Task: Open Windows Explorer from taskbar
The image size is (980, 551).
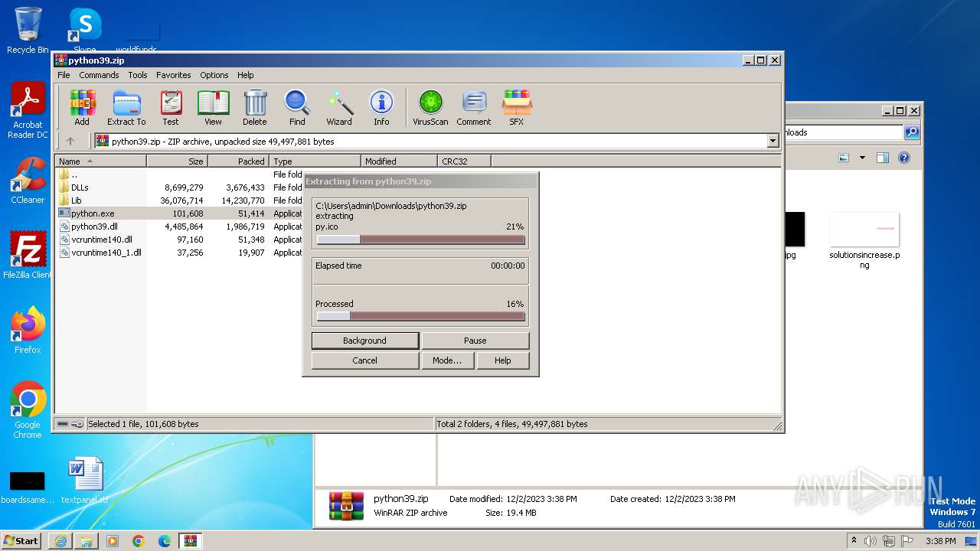Action: [x=87, y=541]
